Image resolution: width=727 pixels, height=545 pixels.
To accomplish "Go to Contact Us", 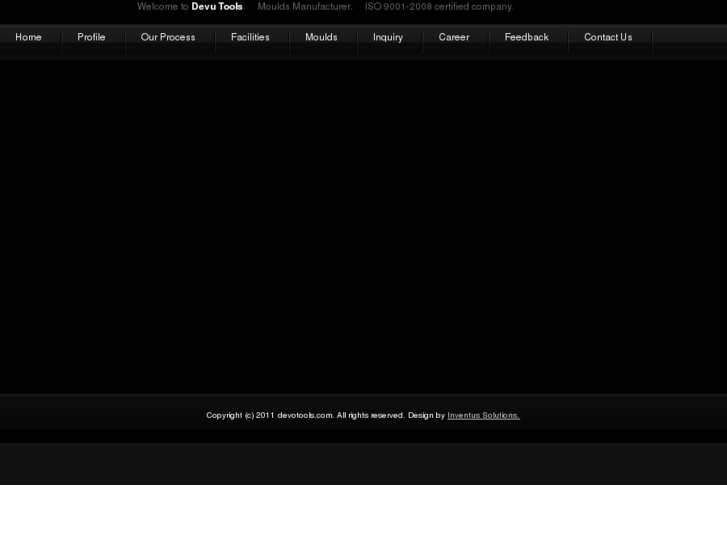I will [x=608, y=37].
